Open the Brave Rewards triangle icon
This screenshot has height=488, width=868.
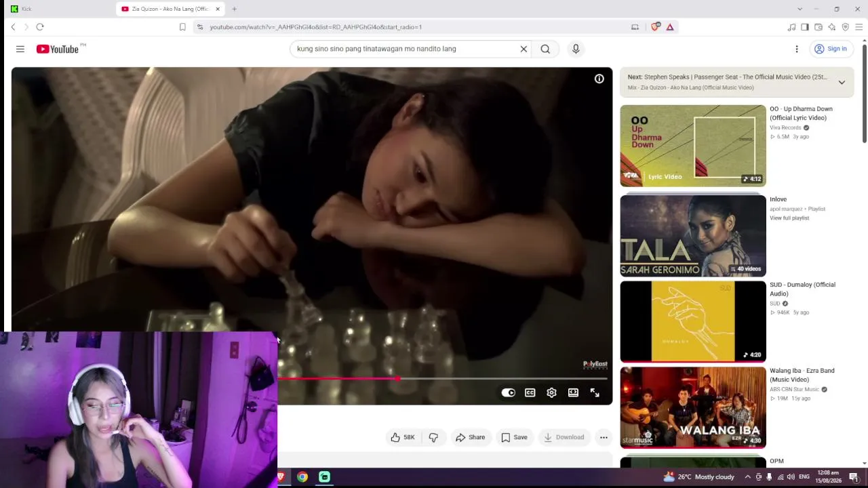(x=670, y=27)
